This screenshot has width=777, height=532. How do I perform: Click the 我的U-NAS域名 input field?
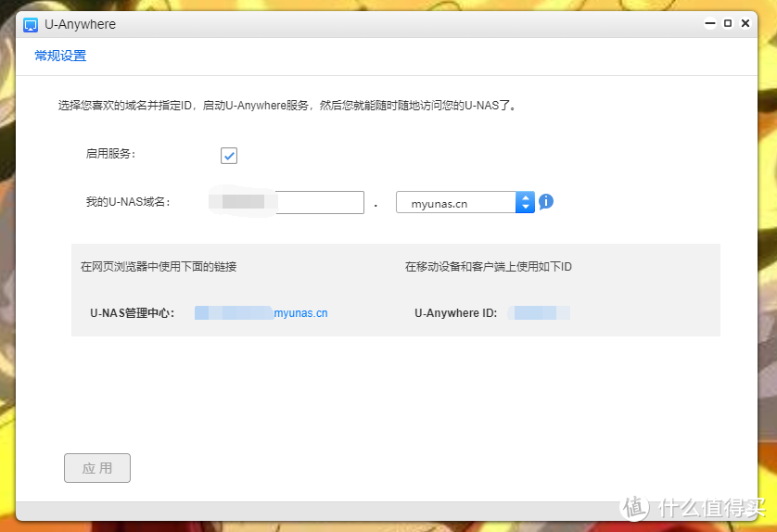tap(287, 202)
